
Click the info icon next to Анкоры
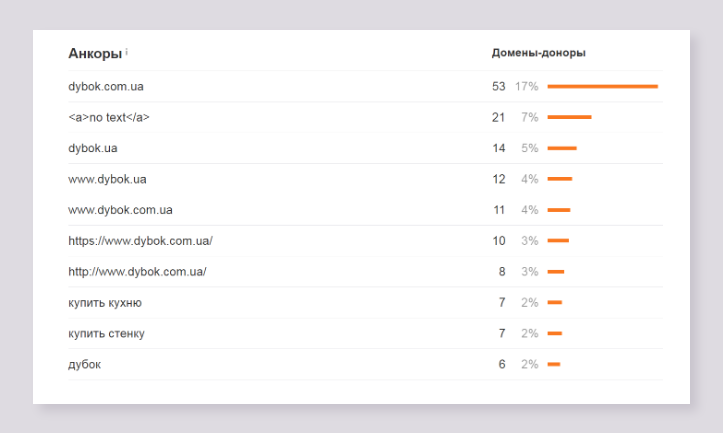(127, 51)
